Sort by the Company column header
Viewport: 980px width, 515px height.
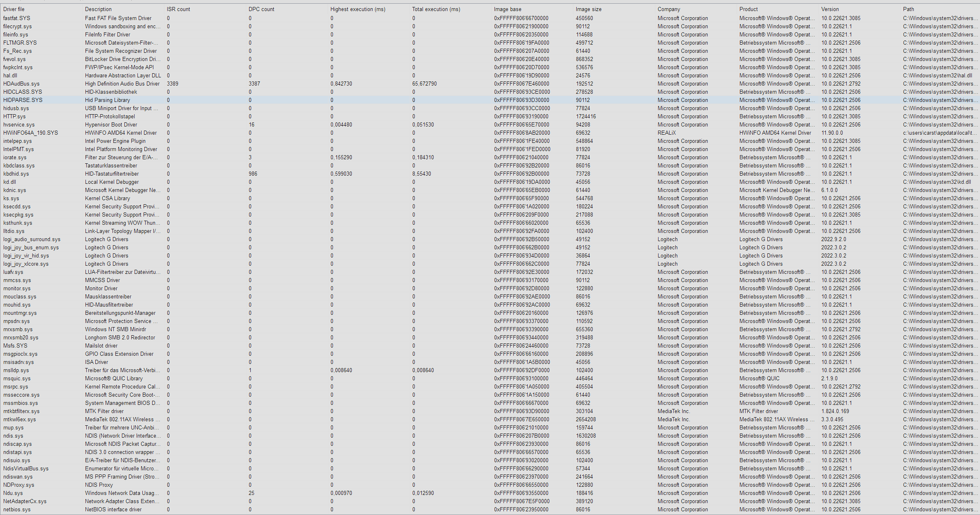[669, 9]
